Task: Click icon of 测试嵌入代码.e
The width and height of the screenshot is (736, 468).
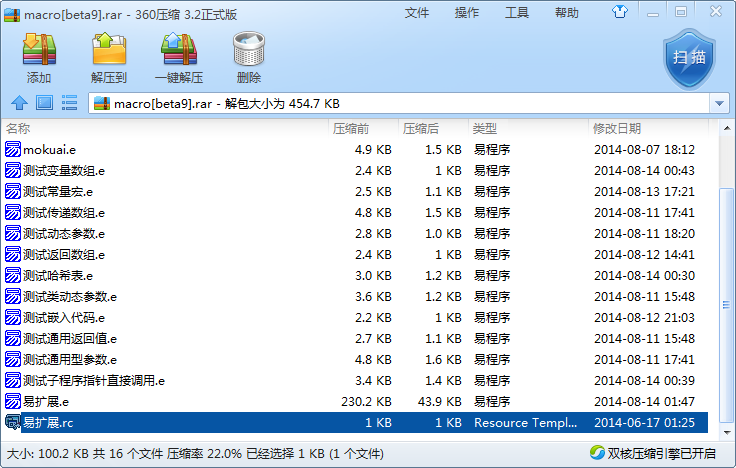Action: [x=13, y=317]
